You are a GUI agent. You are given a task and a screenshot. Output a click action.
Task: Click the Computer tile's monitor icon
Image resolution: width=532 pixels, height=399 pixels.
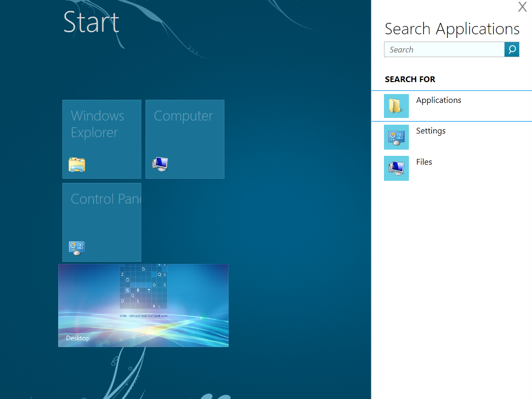(x=160, y=164)
